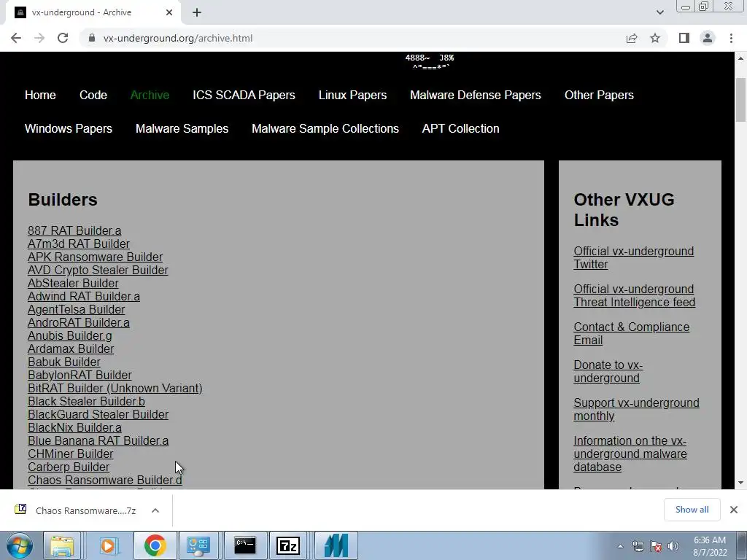Open Donate to vx-underground link
Viewport: 747px width, 560px height.
[608, 371]
